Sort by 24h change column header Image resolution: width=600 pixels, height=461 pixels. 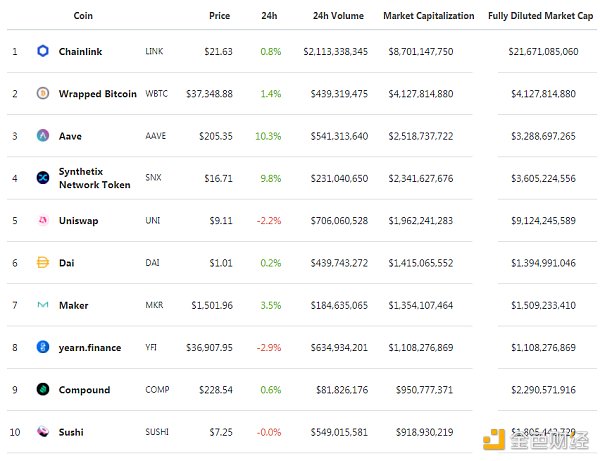(269, 16)
